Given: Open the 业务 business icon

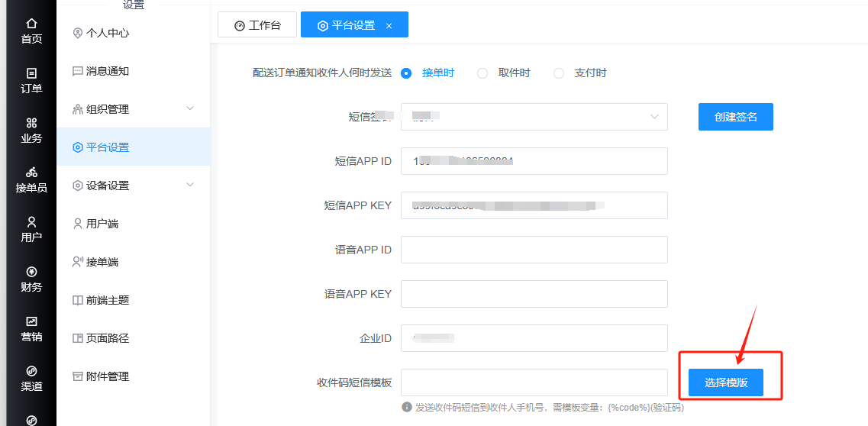Looking at the screenshot, I should coord(31,123).
